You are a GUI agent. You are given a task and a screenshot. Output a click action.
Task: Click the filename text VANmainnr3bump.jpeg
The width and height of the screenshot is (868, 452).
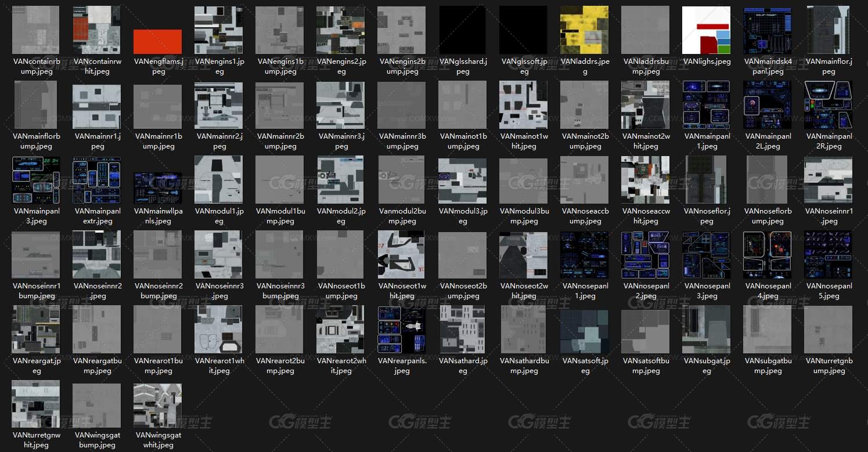point(402,141)
